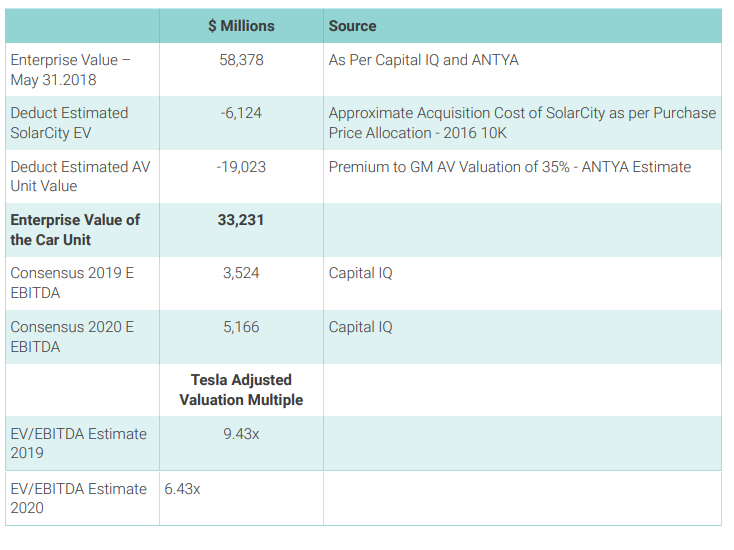This screenshot has height=550, width=734.
Task: Click the value 3,524
Action: point(241,273)
